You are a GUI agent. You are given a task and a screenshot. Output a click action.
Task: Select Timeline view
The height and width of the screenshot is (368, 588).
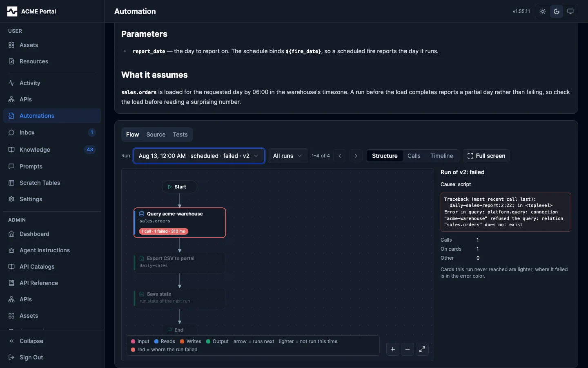pos(442,156)
